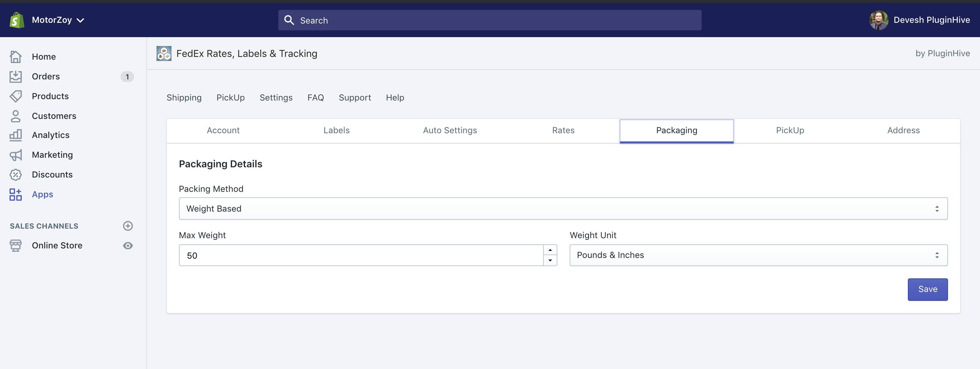Open the Weight Unit dropdown
The image size is (980, 369).
tap(758, 255)
